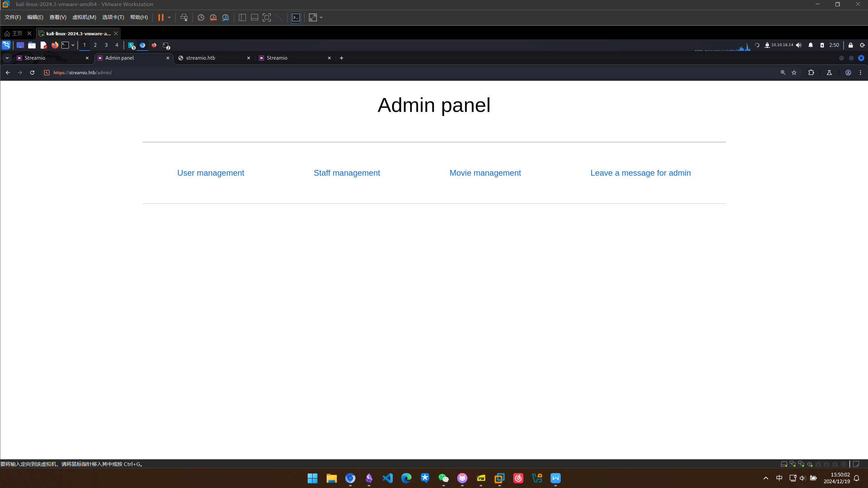Click Leave a message for admin
868x488 pixels.
point(640,173)
